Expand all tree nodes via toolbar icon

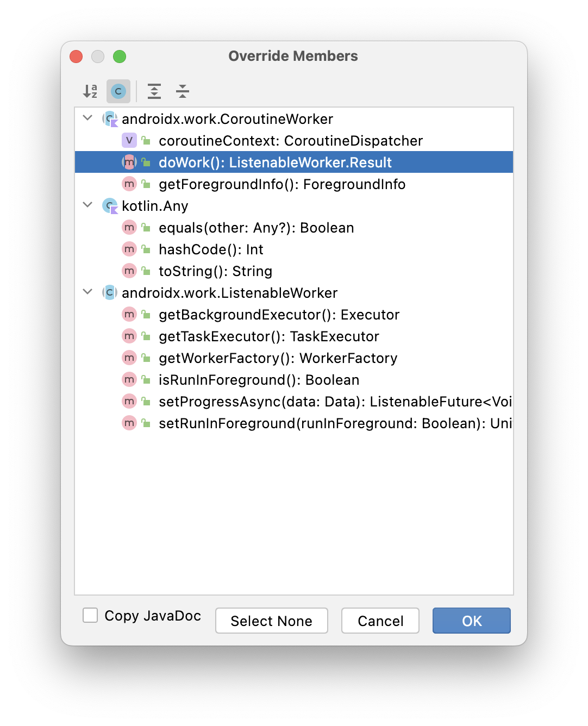tap(154, 91)
